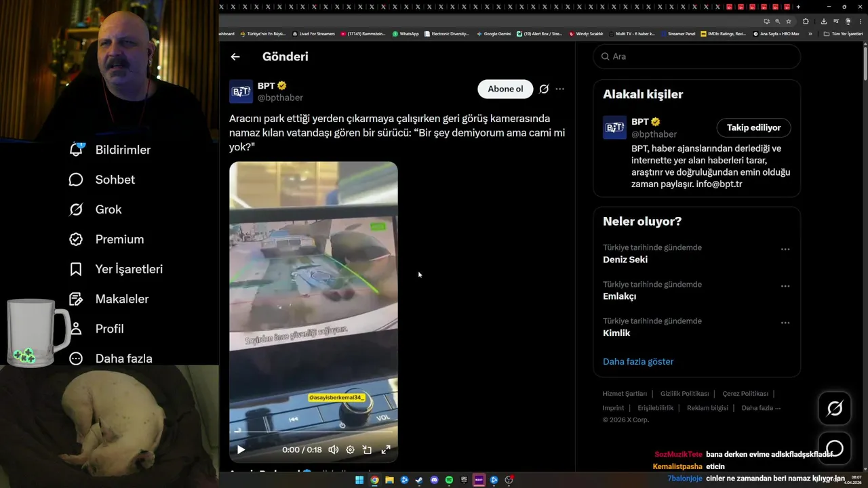Open Premium in the sidebar
Screen dimensions: 868x488
click(x=106, y=239)
